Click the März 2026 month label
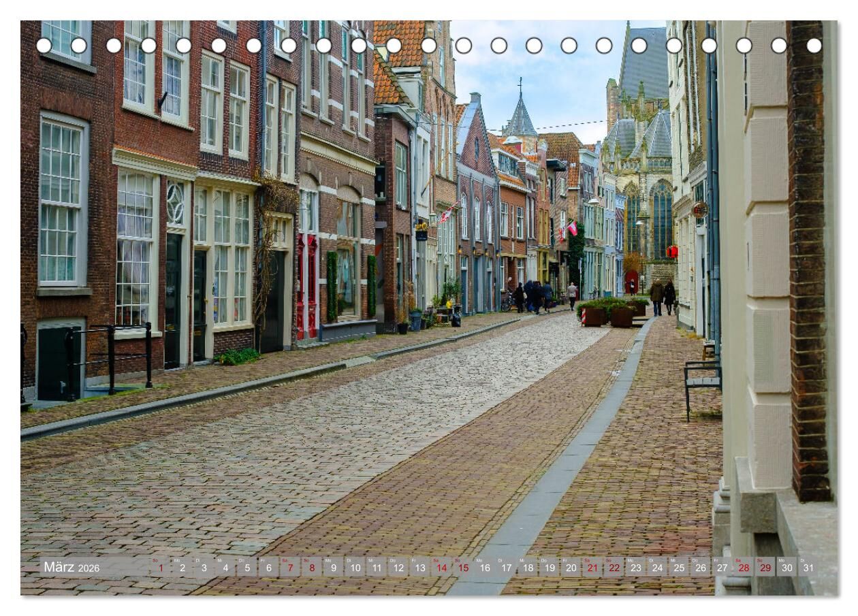Image resolution: width=858 pixels, height=616 pixels. [x=71, y=567]
